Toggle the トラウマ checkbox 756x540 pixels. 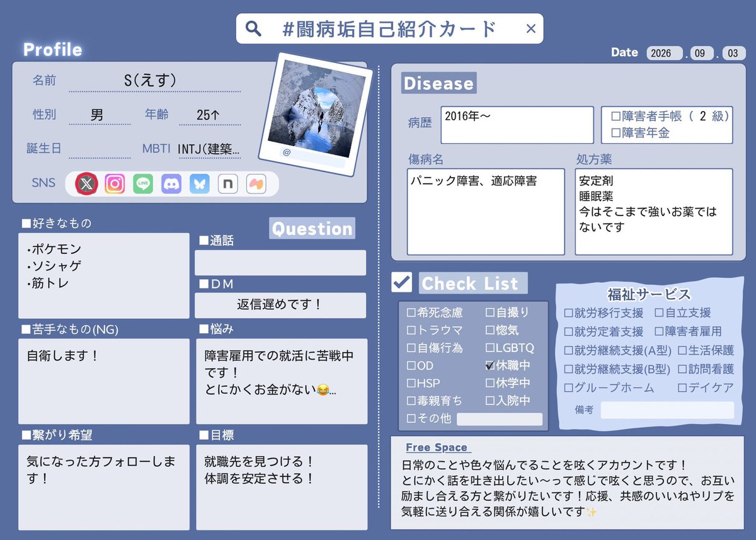coord(411,330)
